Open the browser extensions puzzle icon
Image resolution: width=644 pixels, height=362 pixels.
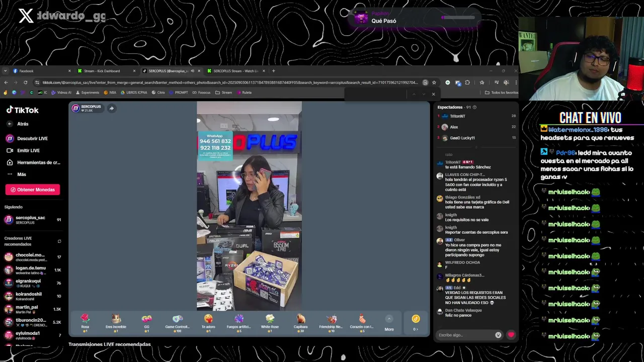[x=467, y=82]
